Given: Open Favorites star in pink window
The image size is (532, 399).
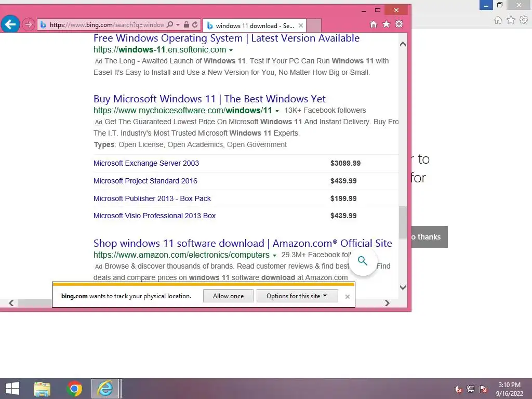Looking at the screenshot, I should tap(386, 24).
